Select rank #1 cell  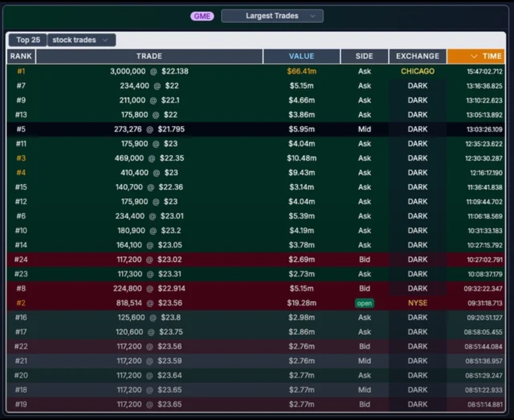(21, 71)
